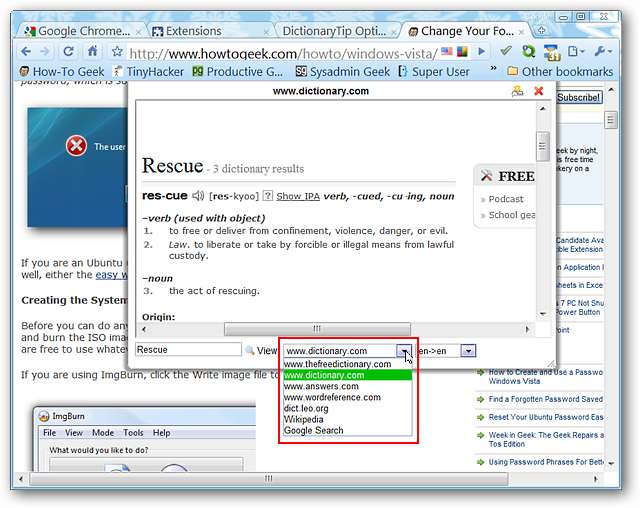Open the page menu icon

[576, 51]
